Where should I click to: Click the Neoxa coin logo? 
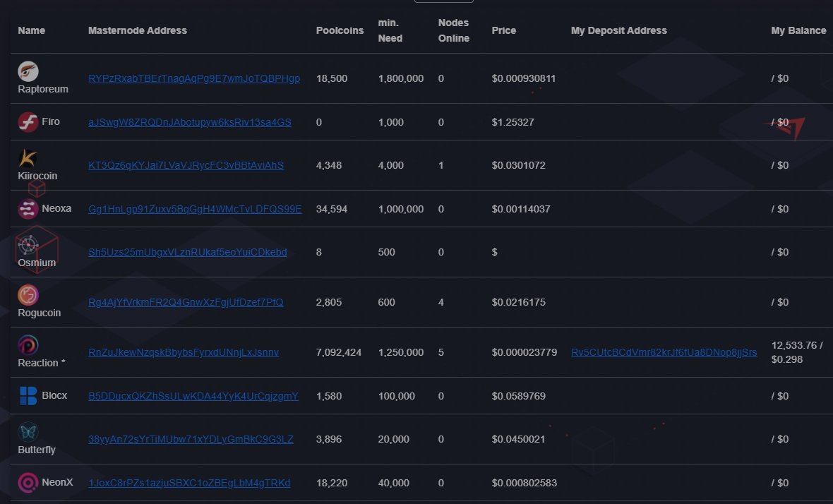[28, 209]
